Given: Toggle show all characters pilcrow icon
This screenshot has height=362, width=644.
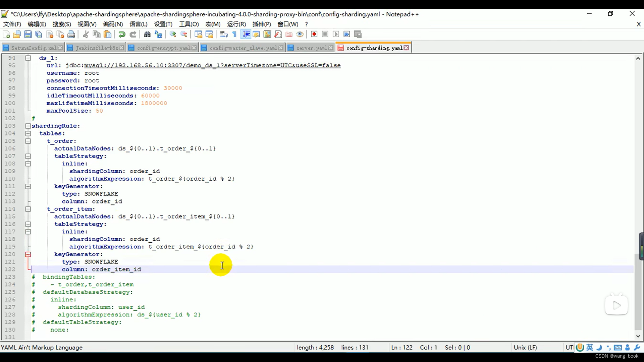Looking at the screenshot, I should click(x=234, y=34).
